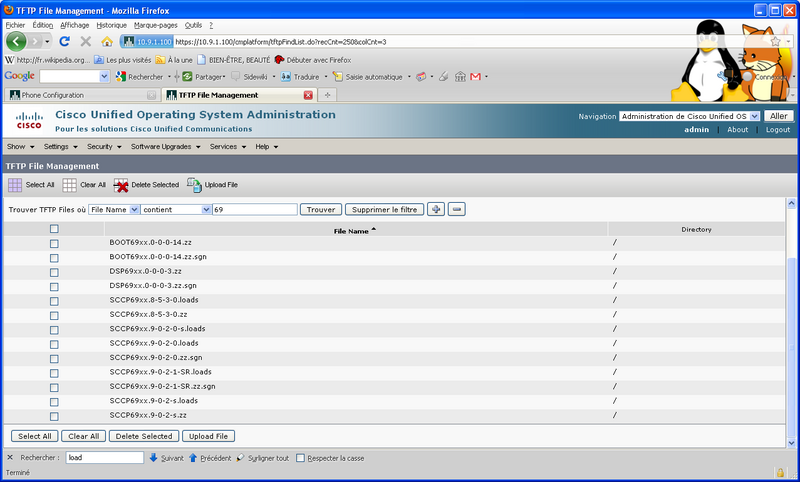
Task: Stop loading with the X icon
Action: 86,41
